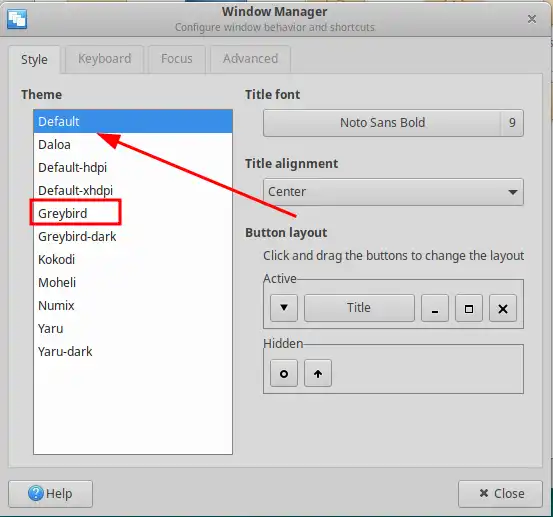The height and width of the screenshot is (517, 553).
Task: Click the Window Manager icon in title bar
Action: 17,19
